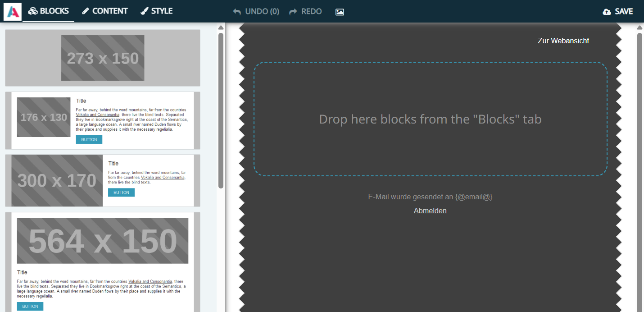Click the blocks panel scrollbar thumb
Viewport: 644px width, 312px height.
pyautogui.click(x=221, y=110)
